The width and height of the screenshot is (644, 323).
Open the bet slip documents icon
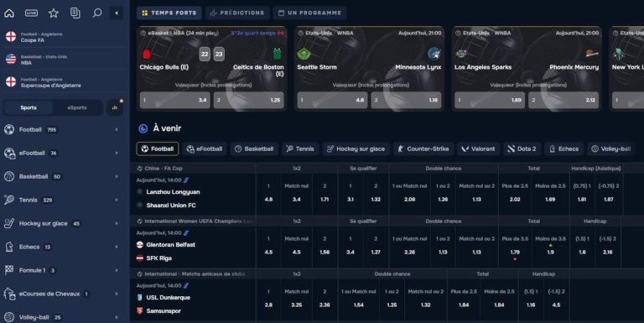coord(75,13)
